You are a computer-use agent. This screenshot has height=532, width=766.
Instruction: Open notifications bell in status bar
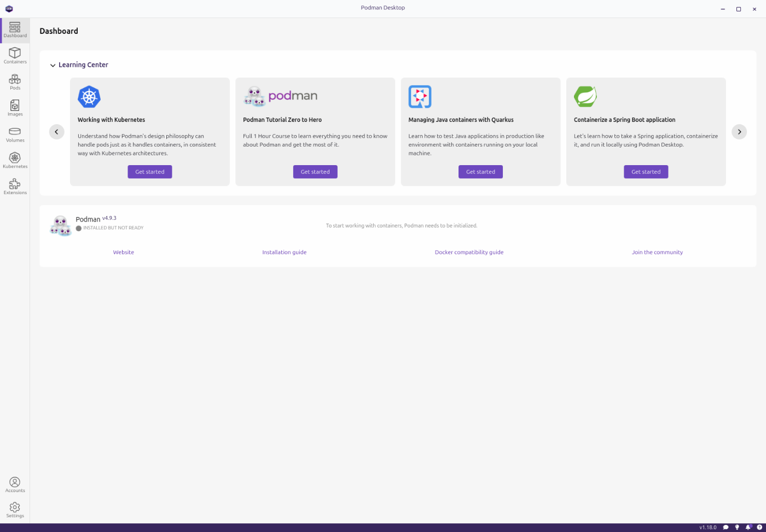click(748, 528)
